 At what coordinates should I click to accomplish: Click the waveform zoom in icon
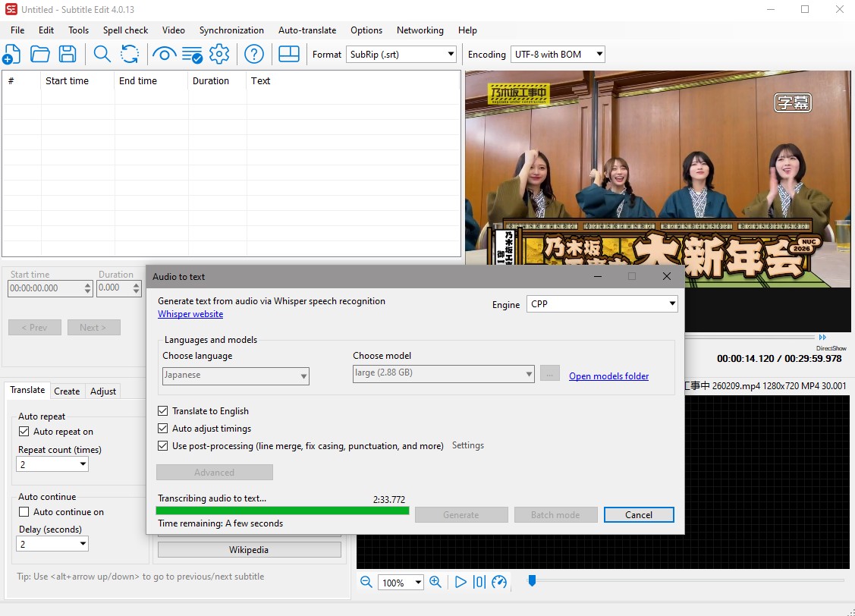point(435,582)
